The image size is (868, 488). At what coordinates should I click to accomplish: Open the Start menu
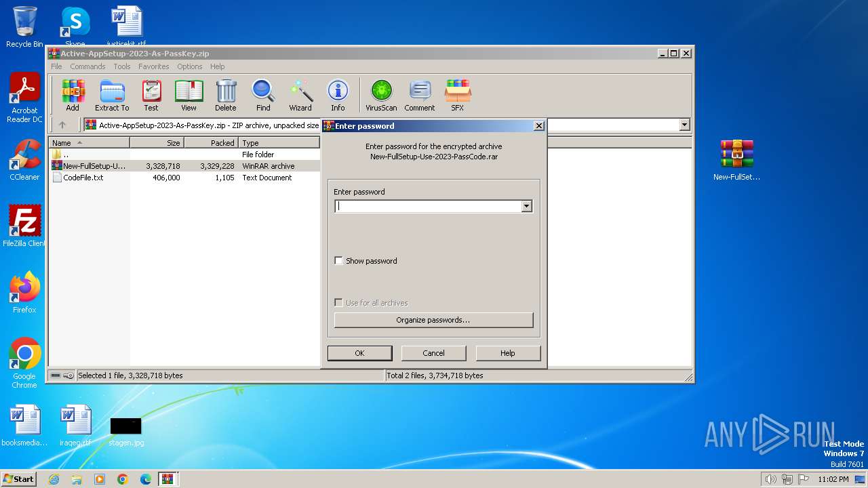pos(18,479)
